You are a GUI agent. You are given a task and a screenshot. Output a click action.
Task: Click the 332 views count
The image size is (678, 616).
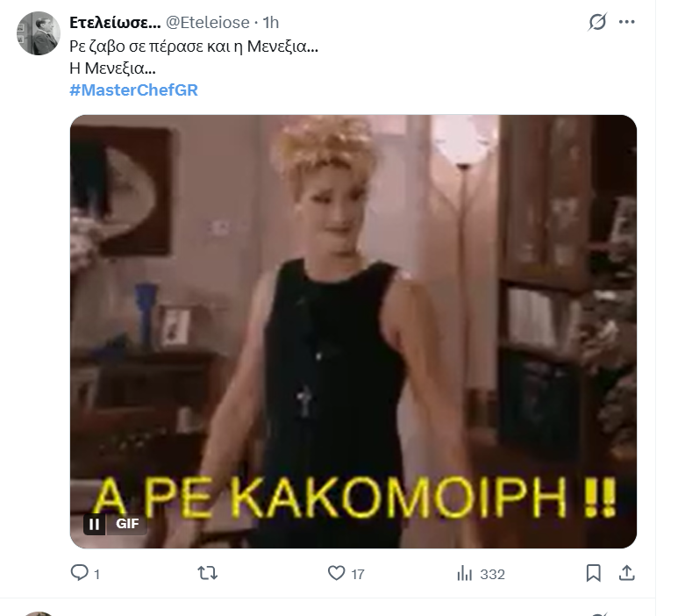[x=493, y=575]
